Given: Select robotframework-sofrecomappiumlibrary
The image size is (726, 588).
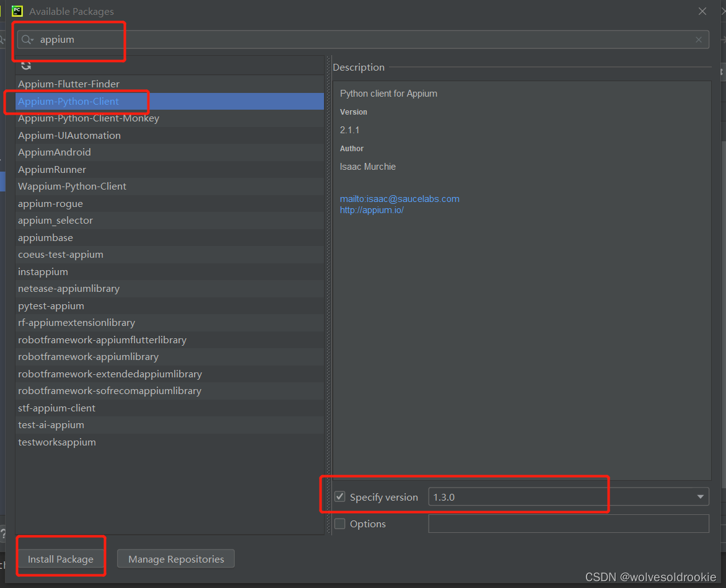Looking at the screenshot, I should 170,391.
